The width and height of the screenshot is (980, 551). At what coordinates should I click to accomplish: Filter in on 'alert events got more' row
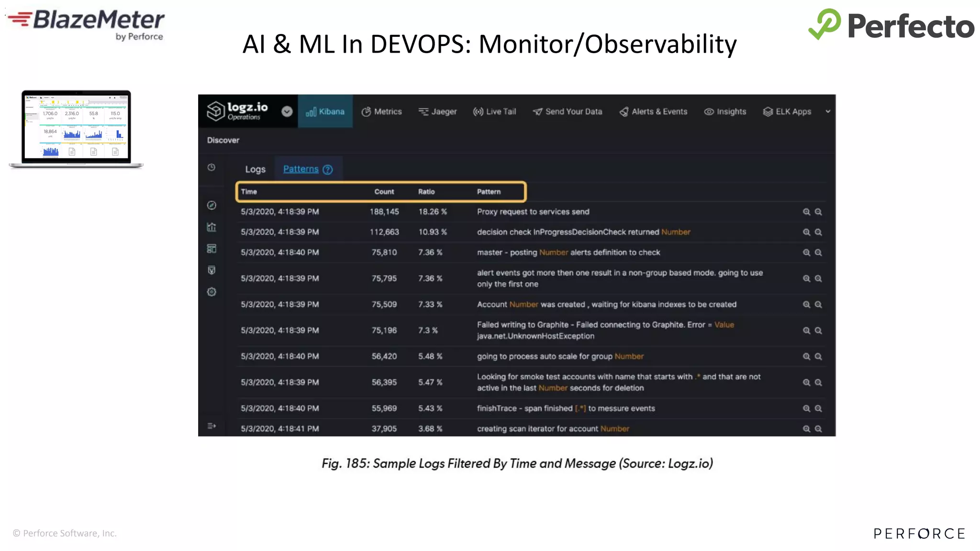806,278
